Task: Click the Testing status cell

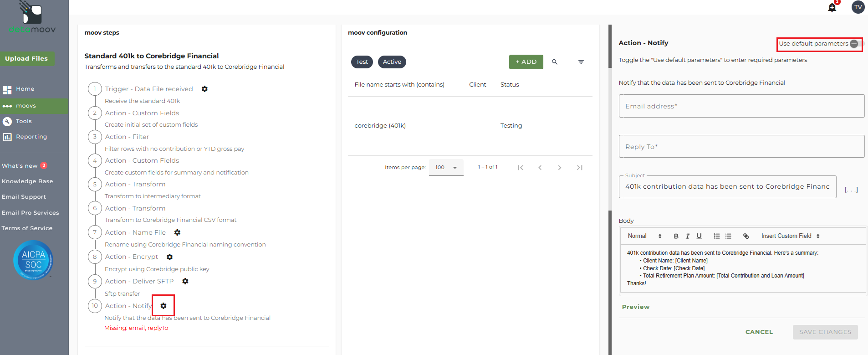Action: (x=511, y=126)
